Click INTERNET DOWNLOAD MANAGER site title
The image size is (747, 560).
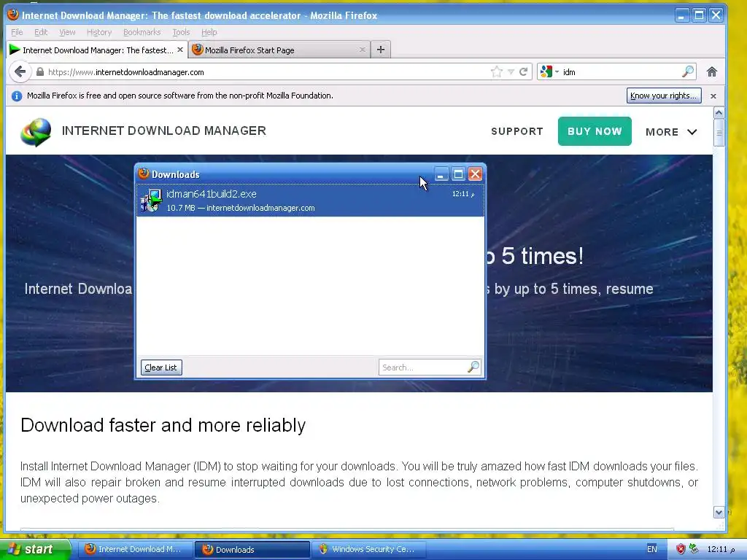click(x=164, y=131)
